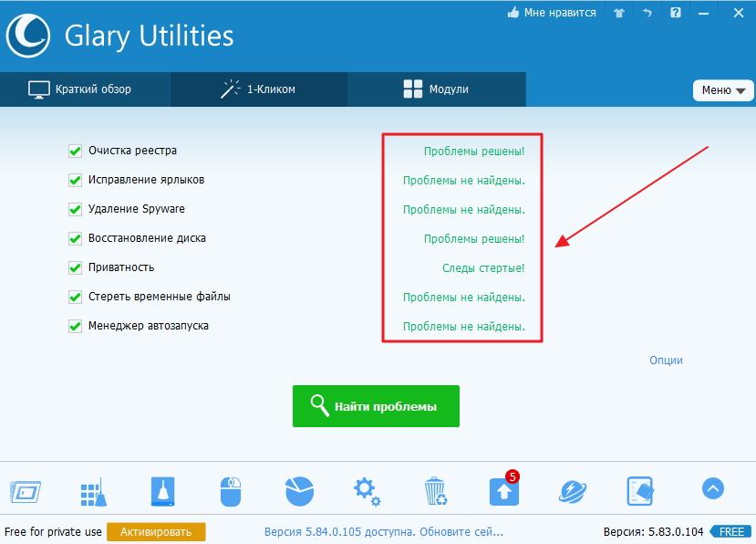This screenshot has height=544, width=756.
Task: Click 'Проблемы решены!' beside Восстановление диска
Action: (474, 238)
